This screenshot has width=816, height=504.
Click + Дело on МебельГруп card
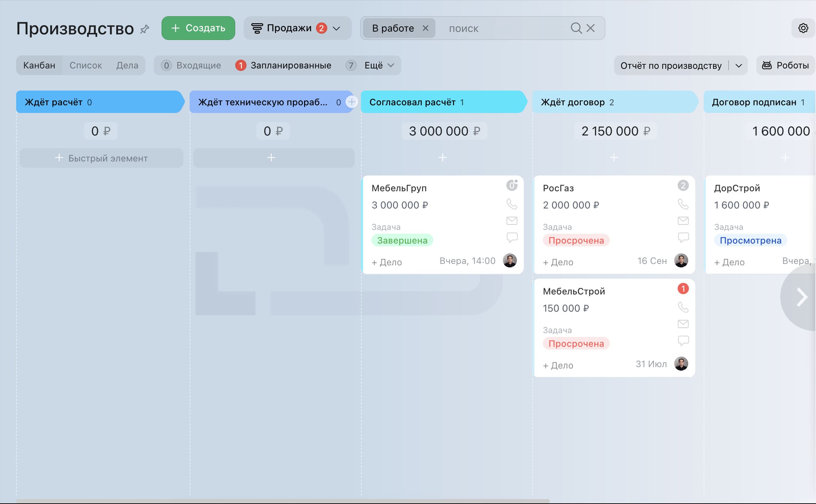387,262
